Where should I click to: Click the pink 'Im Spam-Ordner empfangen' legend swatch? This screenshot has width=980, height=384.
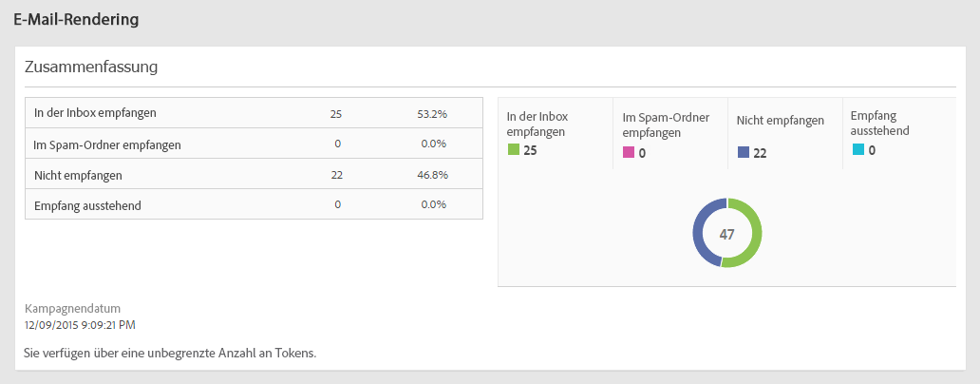[629, 152]
